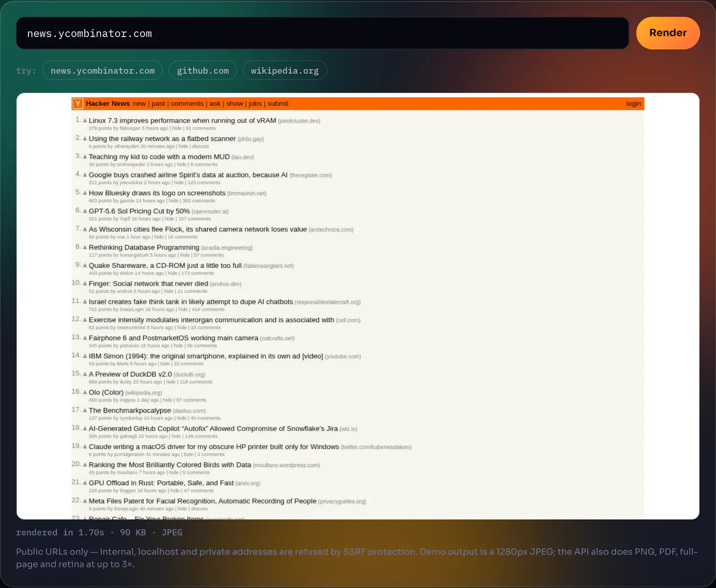Click the (youtube.com) domain link
716x588 pixels.
(x=343, y=356)
